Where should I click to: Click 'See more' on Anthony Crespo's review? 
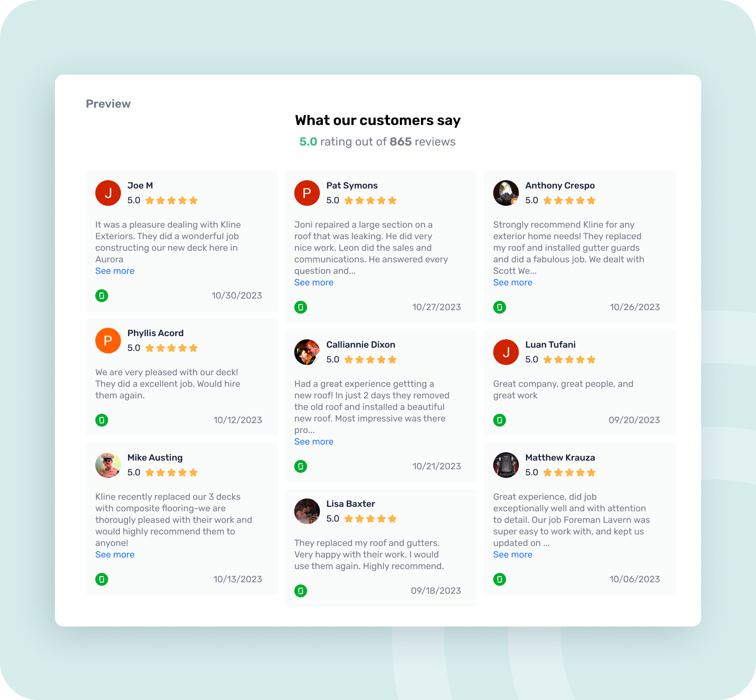(x=512, y=282)
